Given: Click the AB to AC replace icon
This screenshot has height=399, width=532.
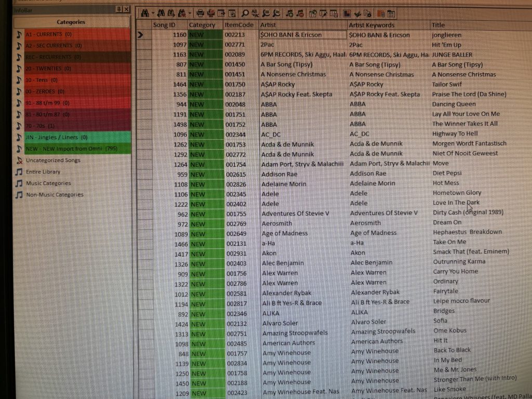Looking at the screenshot, I should pos(255,13).
